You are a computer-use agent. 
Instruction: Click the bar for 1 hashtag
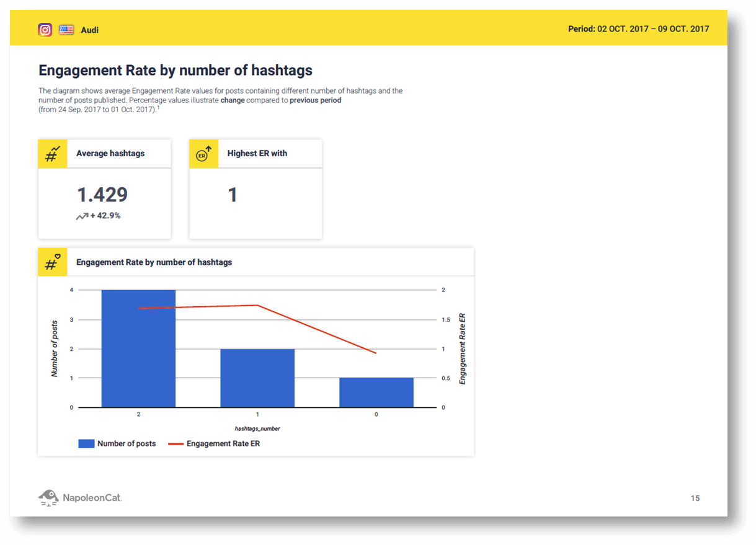click(x=257, y=378)
